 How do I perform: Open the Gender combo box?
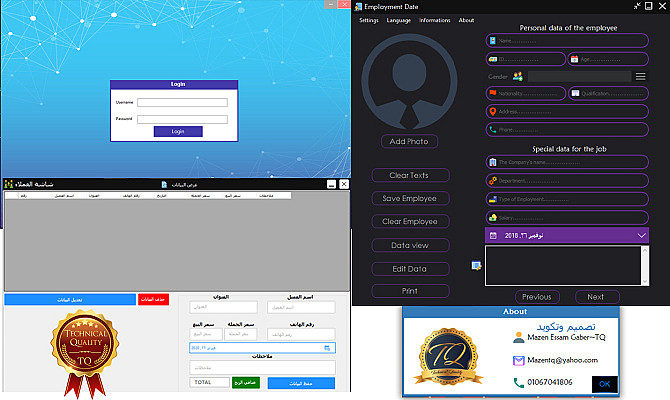click(579, 76)
